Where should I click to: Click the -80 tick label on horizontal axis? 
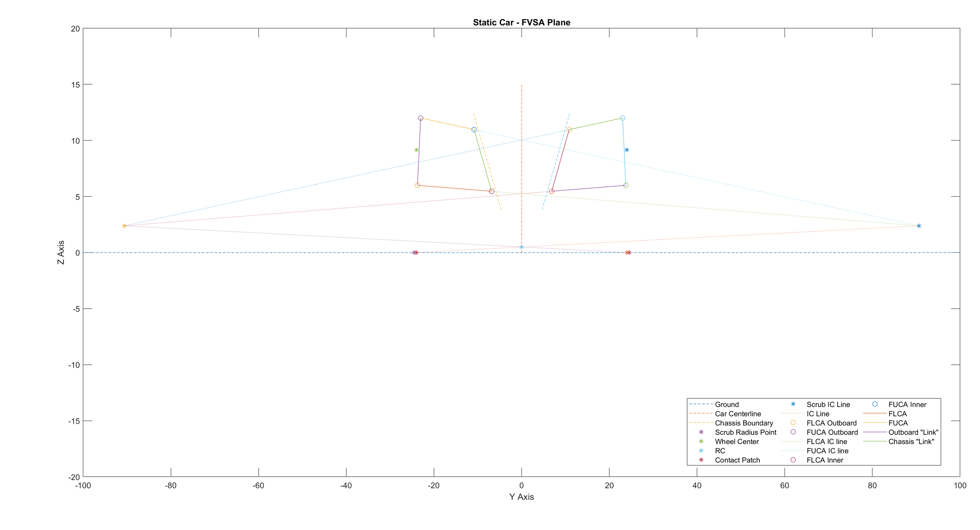point(171,486)
